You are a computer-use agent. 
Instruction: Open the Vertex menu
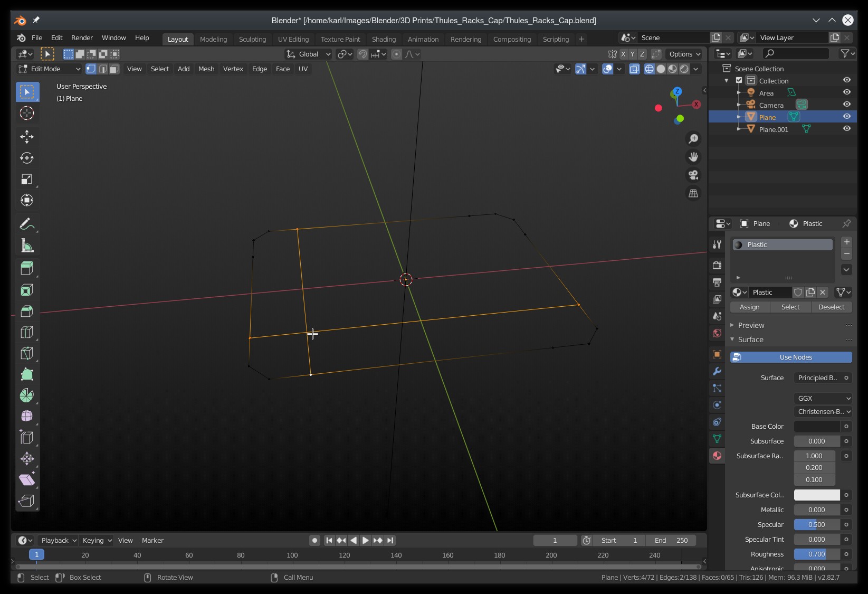233,69
